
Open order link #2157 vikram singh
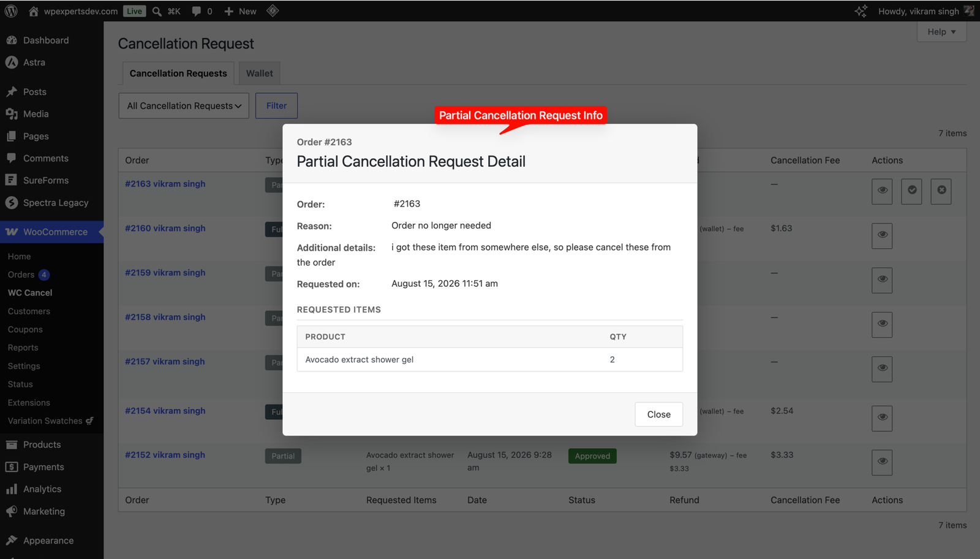pos(165,362)
